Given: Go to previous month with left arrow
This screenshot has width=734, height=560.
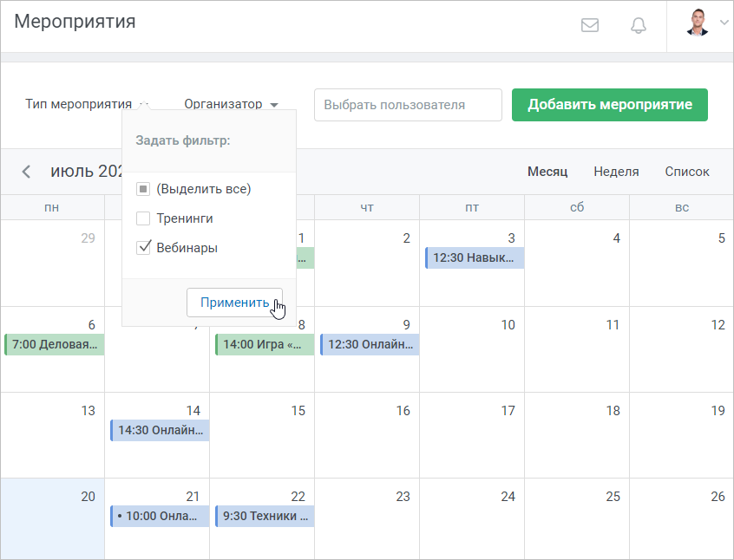Looking at the screenshot, I should (x=26, y=172).
